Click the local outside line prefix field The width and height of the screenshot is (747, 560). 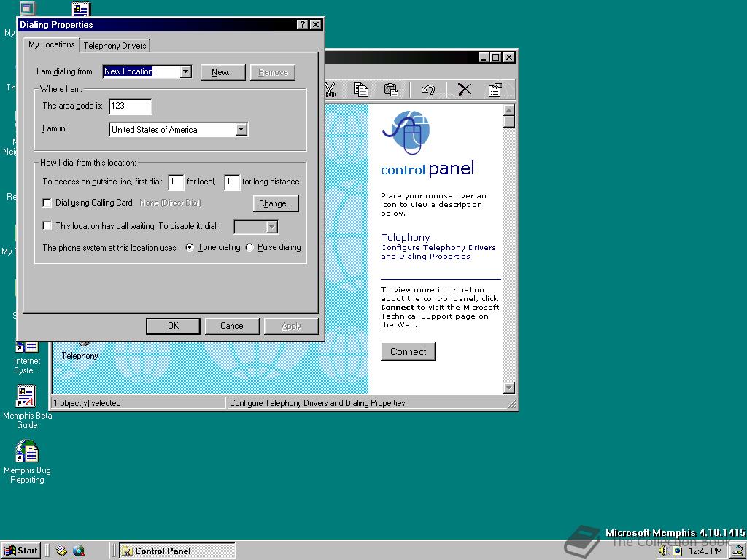click(176, 182)
